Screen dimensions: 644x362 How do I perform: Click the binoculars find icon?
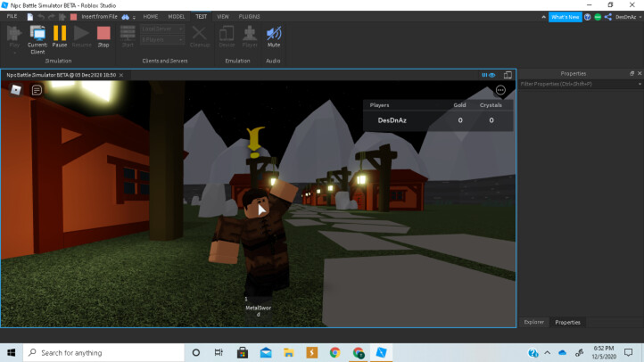coord(125,17)
